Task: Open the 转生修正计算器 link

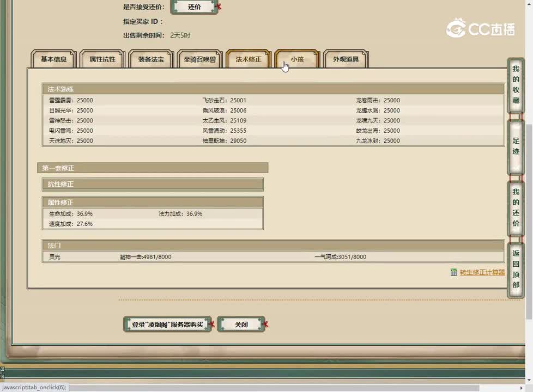Action: (x=482, y=272)
